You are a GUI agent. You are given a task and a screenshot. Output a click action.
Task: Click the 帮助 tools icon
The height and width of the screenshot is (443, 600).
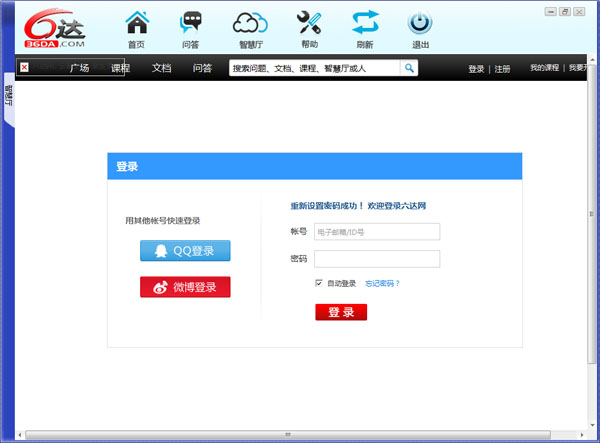309,24
